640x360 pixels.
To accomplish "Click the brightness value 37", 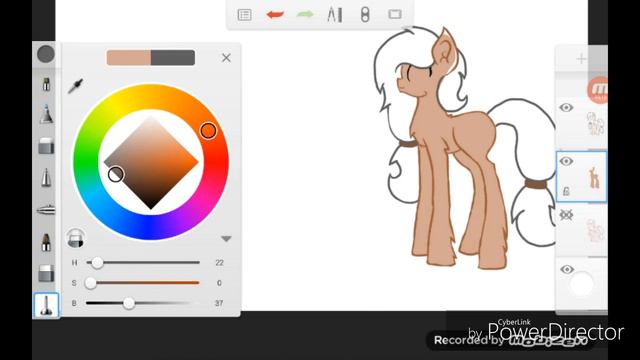I will pyautogui.click(x=219, y=303).
